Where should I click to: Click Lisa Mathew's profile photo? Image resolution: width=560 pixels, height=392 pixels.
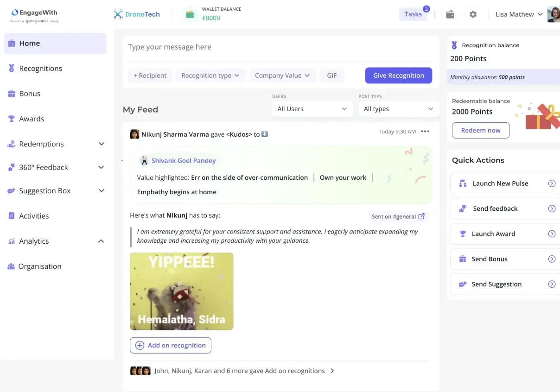pos(554,14)
